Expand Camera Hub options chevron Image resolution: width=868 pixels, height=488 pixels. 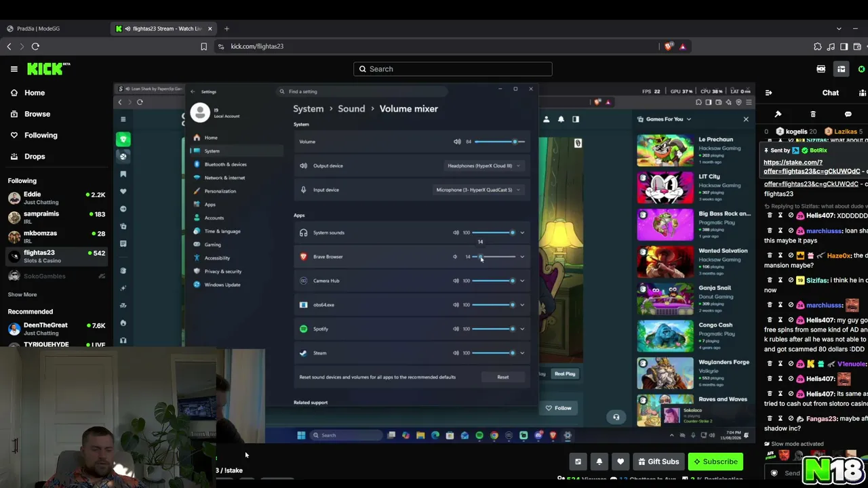click(x=521, y=281)
